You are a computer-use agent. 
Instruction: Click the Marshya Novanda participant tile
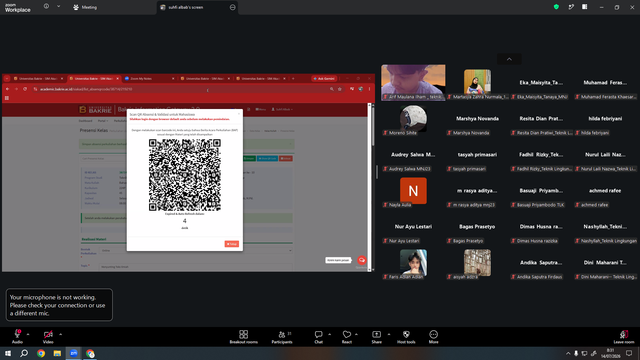pyautogui.click(x=477, y=118)
